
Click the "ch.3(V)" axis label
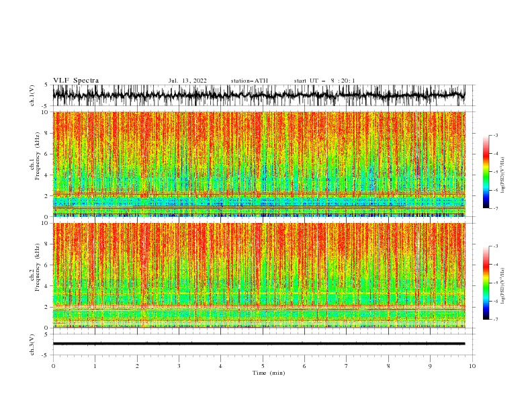pyautogui.click(x=32, y=345)
